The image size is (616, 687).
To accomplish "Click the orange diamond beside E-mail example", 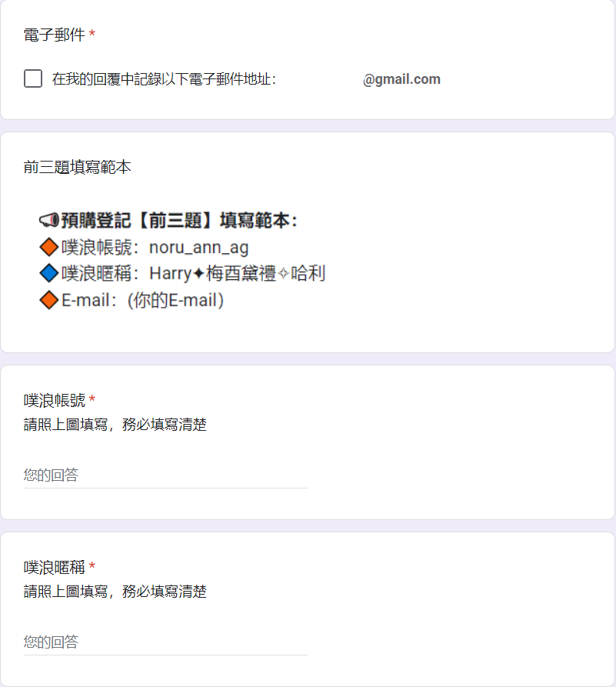I will [x=48, y=300].
